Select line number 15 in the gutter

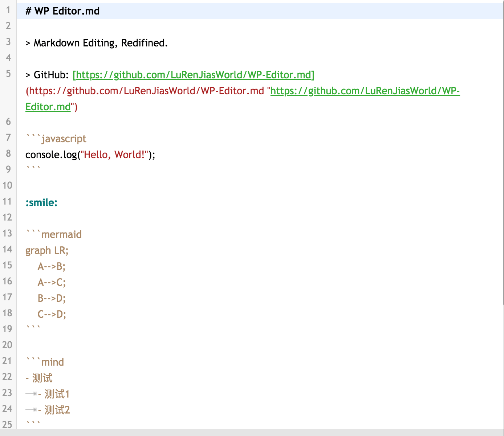coord(7,265)
